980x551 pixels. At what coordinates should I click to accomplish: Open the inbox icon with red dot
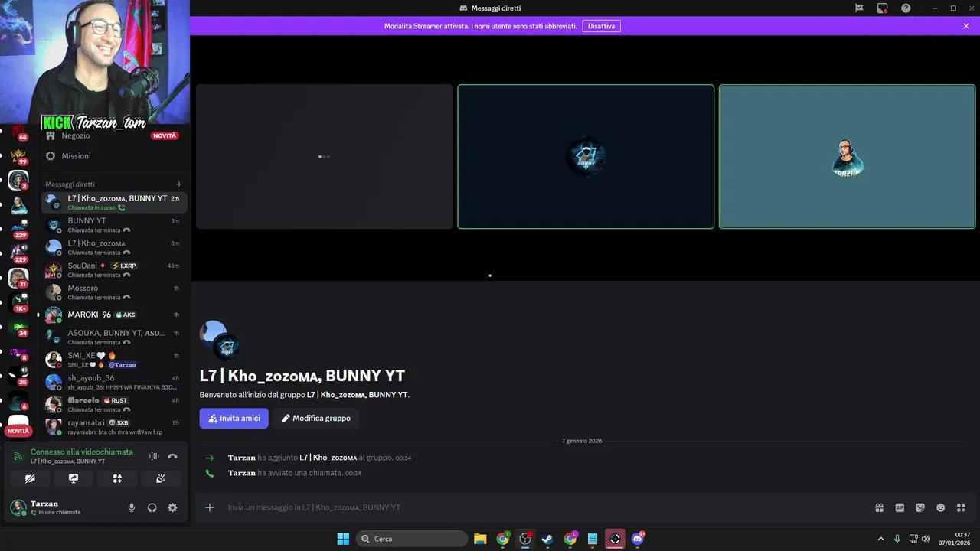coord(883,8)
